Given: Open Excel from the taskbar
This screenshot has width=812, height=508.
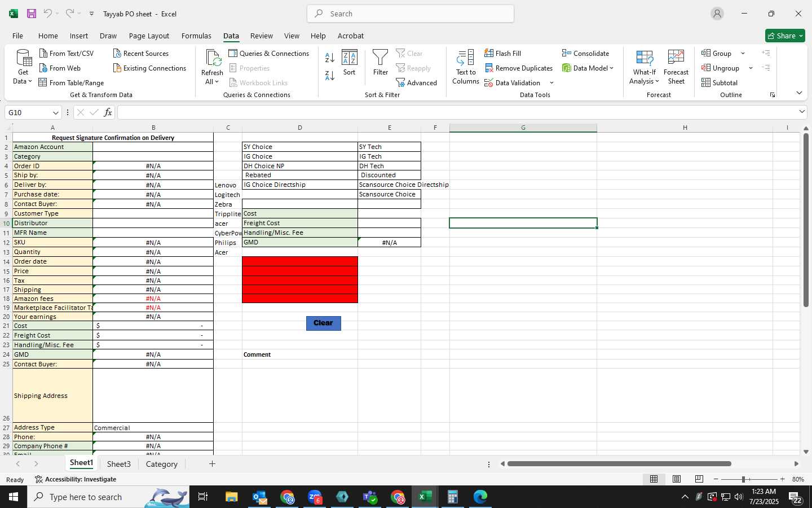Looking at the screenshot, I should click(425, 497).
